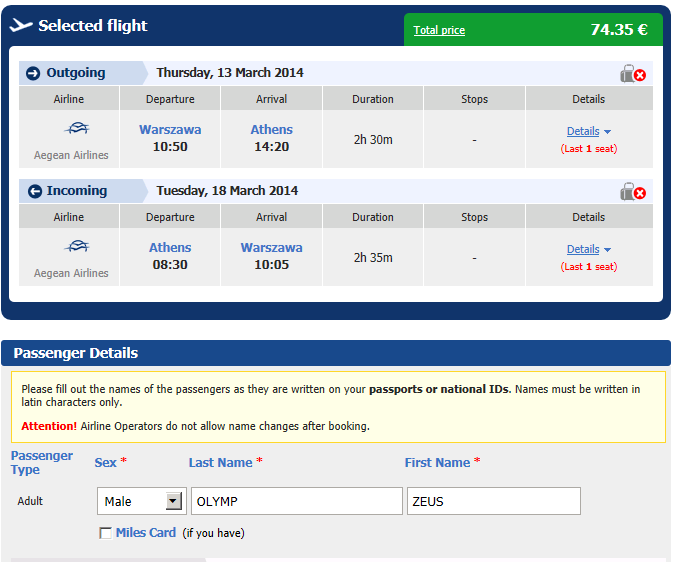Expand Details for the outgoing flight
Viewport: 674px width, 562px height.
[x=588, y=131]
